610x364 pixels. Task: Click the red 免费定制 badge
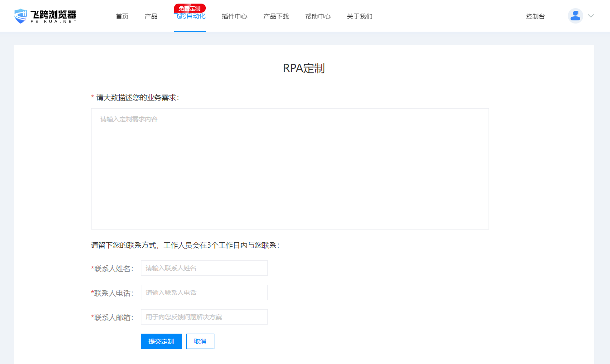[189, 8]
